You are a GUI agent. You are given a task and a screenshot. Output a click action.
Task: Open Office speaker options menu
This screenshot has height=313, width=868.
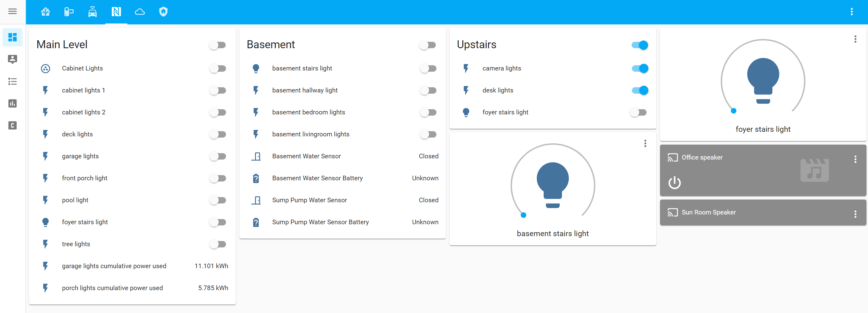(x=855, y=159)
